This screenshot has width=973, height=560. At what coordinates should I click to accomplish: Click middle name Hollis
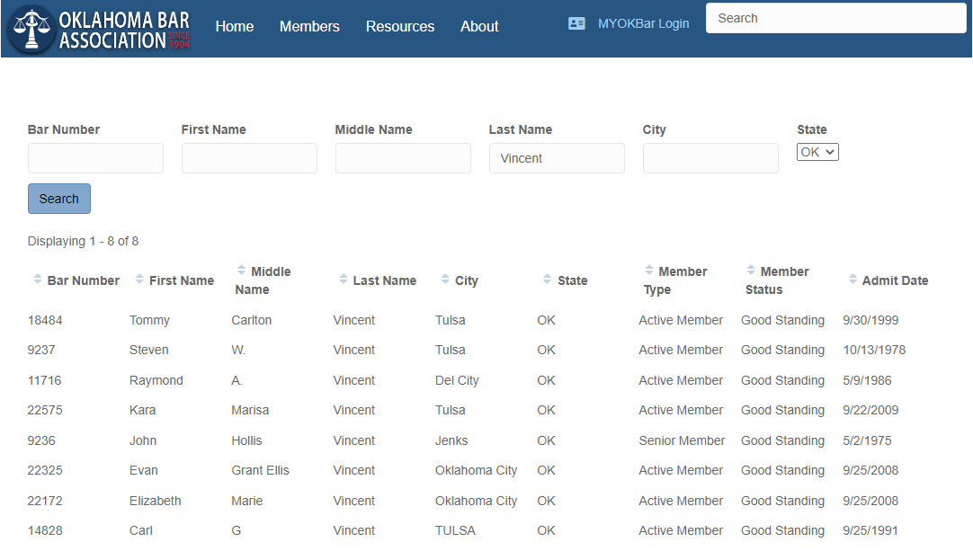click(x=246, y=440)
